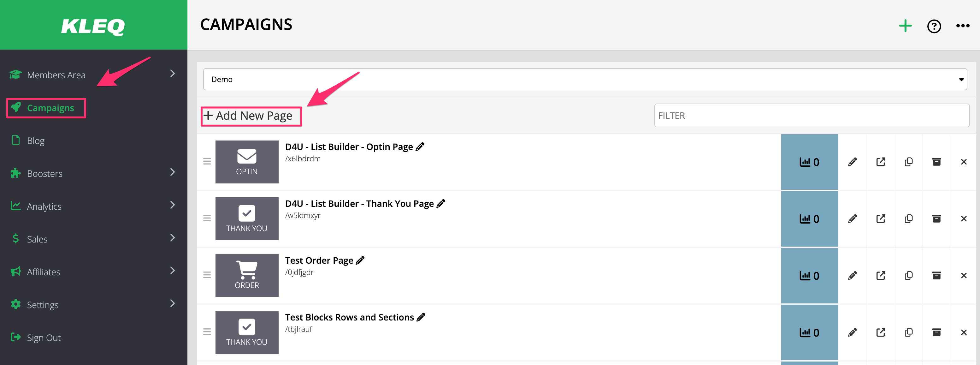Screen dimensions: 980x365
Task: Open the Demo campaign dropdown
Action: (x=585, y=79)
